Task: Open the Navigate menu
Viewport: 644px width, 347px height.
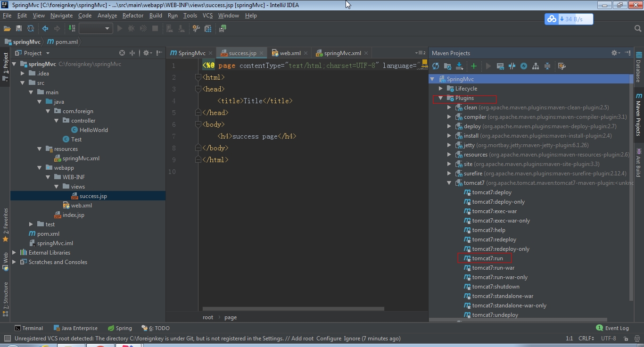Action: point(61,16)
